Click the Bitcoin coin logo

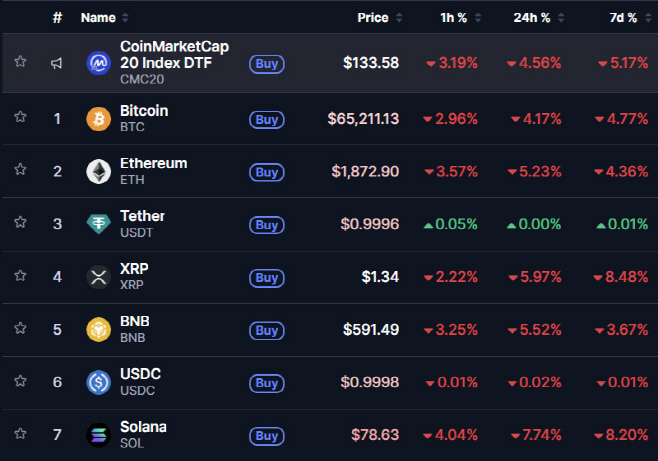point(98,119)
